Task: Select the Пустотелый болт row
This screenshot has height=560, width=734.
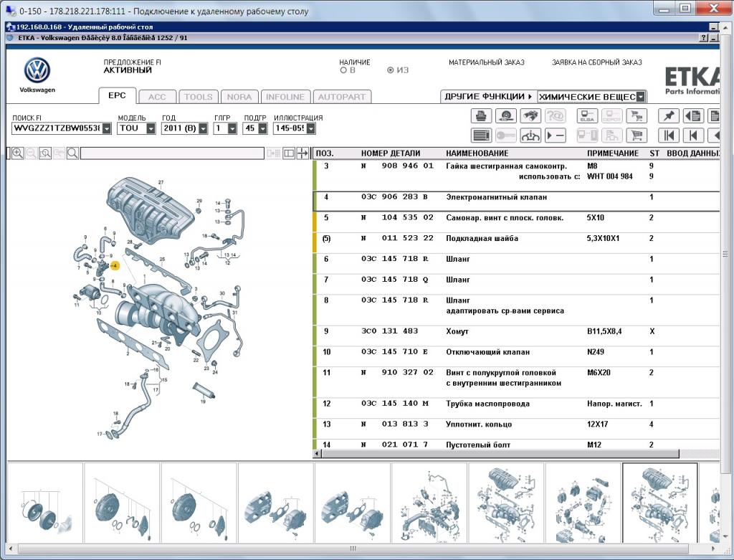Action: tap(516, 445)
